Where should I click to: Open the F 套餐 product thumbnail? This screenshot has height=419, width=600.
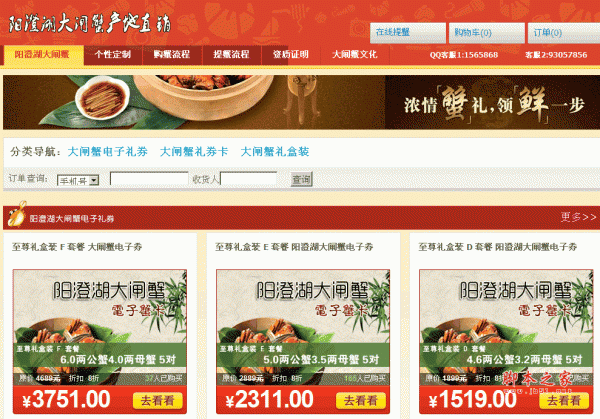100,341
